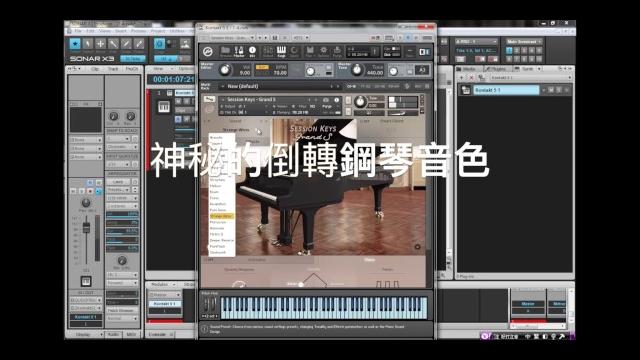
Task: Click the Kontakt 5 1 synth icon in Synth Rack
Action: point(466,90)
